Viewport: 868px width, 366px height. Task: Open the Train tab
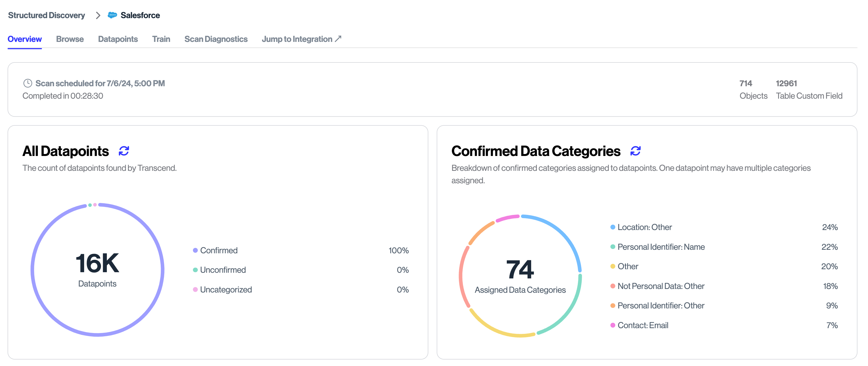[161, 39]
